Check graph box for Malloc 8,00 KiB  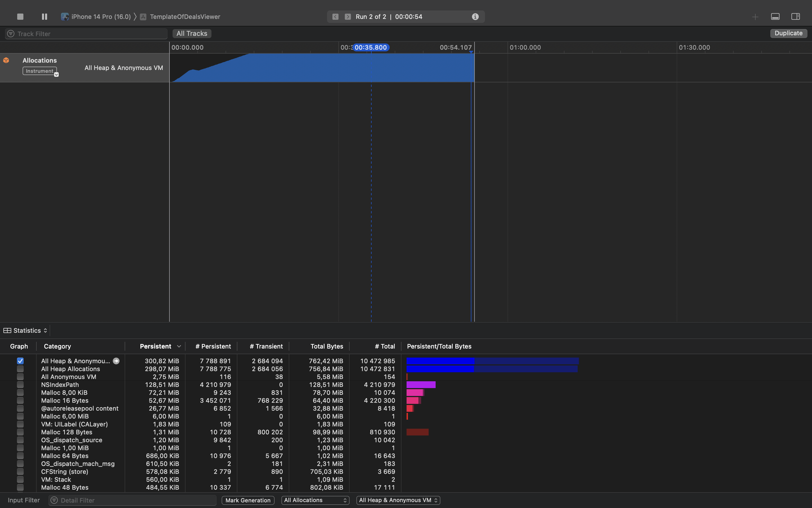(20, 392)
